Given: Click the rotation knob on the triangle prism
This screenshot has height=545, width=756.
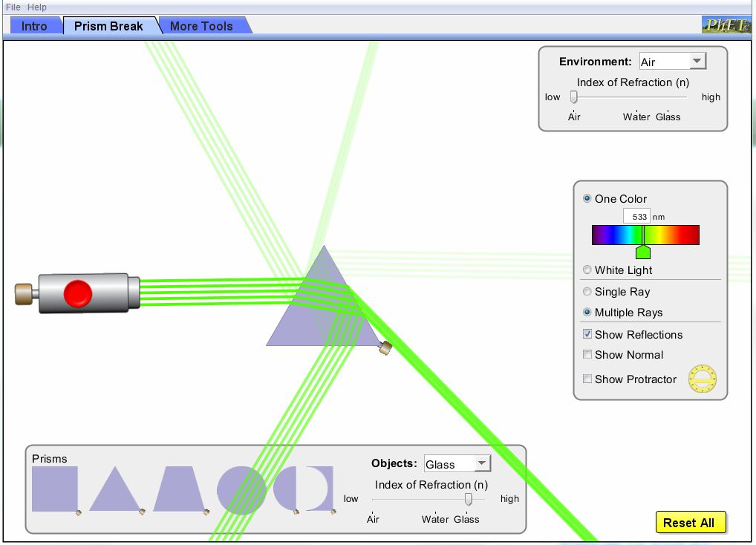Looking at the screenshot, I should [385, 347].
